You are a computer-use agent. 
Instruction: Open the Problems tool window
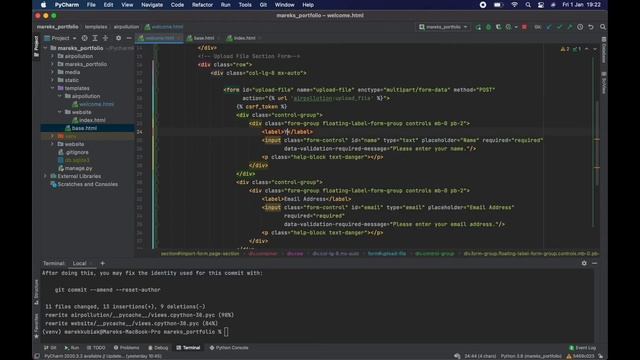click(x=126, y=348)
